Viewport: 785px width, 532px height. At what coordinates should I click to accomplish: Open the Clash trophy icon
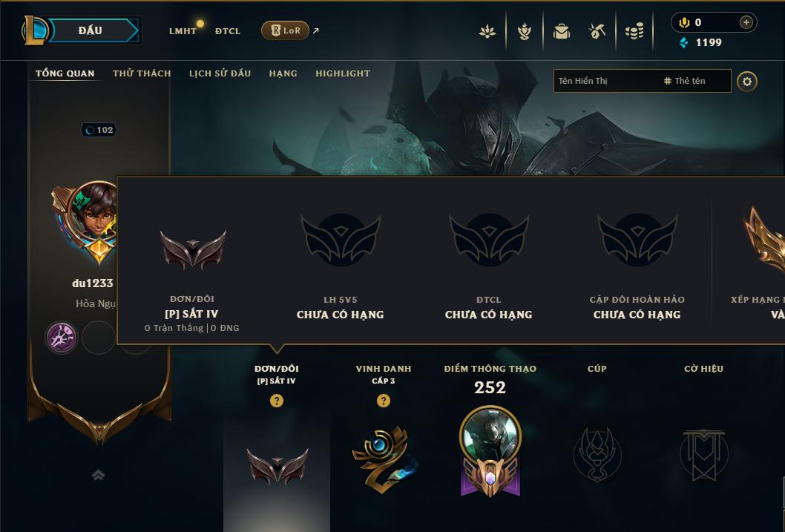tap(524, 31)
